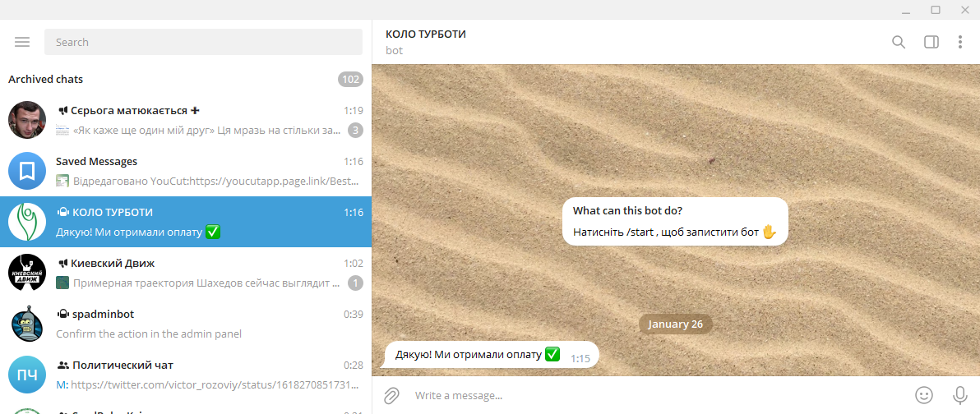Select КОЛО ТУРБОТИ chat in list
The image size is (980, 414).
(186, 222)
